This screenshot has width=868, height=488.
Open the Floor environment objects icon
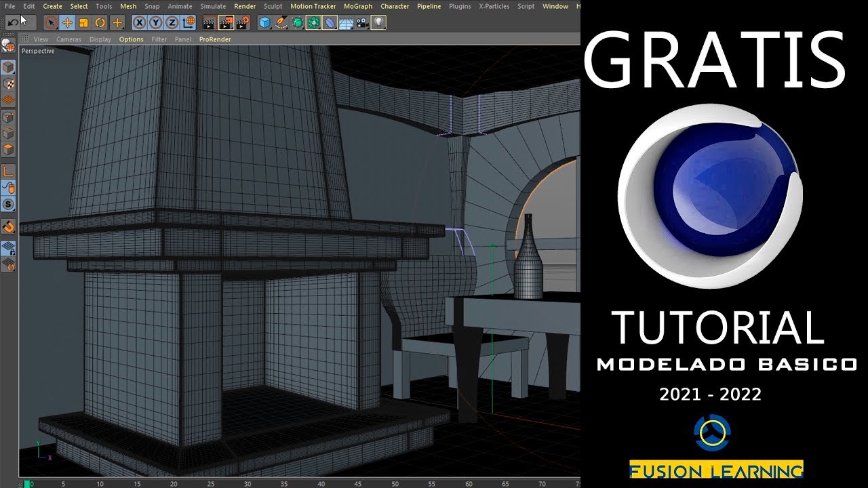tap(346, 22)
